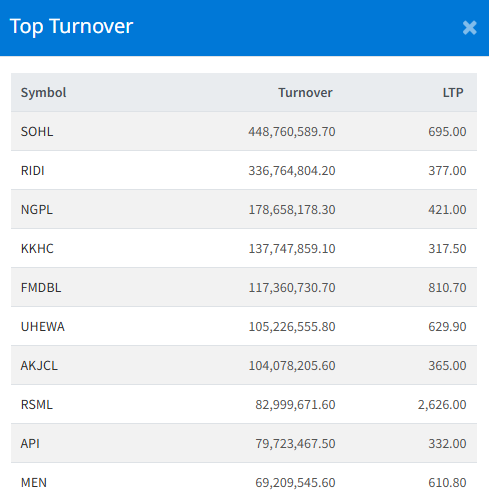Viewport: 489px width, 497px height.
Task: Open the SOHL symbol
Action: [x=37, y=132]
